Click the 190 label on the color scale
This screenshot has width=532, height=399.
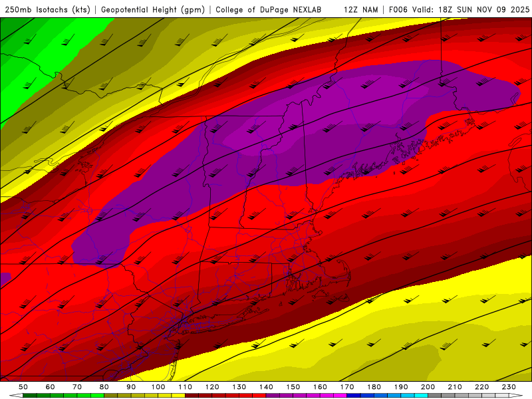pyautogui.click(x=401, y=387)
